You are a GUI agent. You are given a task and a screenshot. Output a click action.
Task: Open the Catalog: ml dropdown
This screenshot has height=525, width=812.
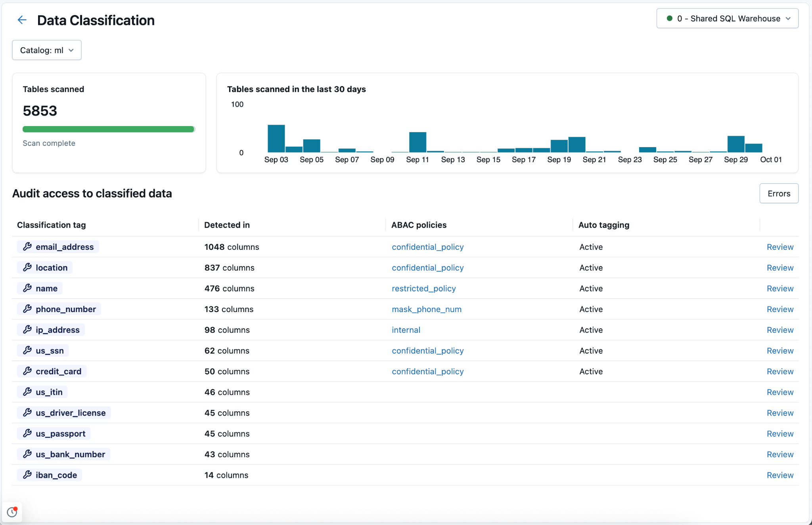(46, 50)
